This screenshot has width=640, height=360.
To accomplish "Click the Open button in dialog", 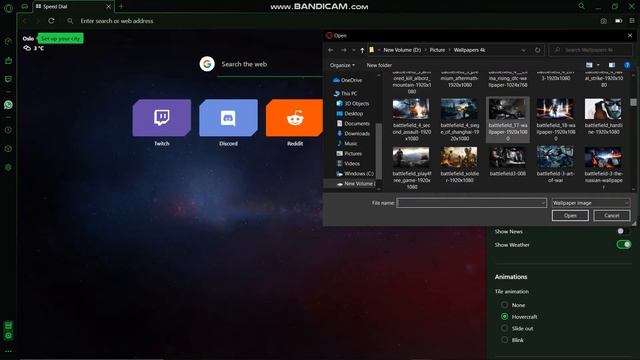I will [x=570, y=216].
